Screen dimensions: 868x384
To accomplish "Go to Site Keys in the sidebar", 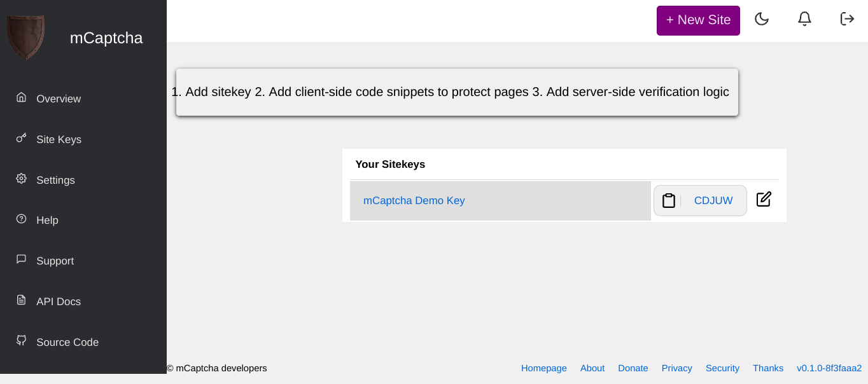I will (59, 139).
